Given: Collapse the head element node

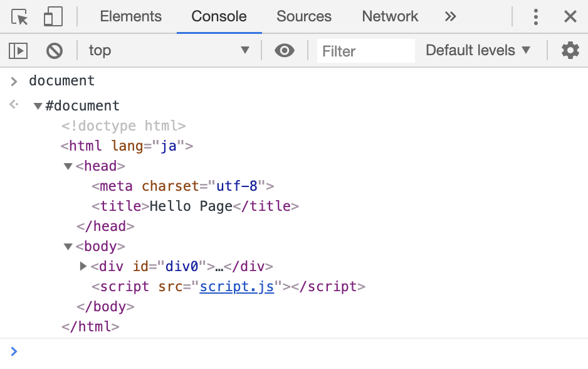Looking at the screenshot, I should coord(68,166).
